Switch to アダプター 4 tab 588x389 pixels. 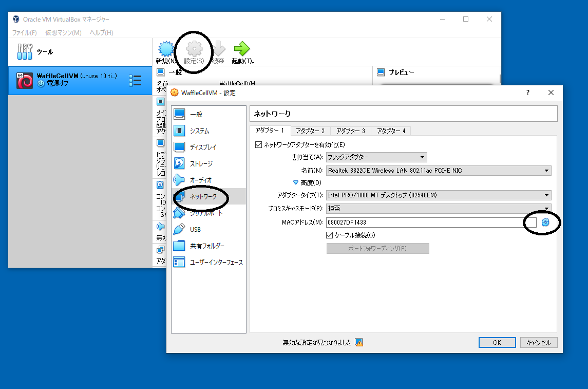pyautogui.click(x=391, y=131)
